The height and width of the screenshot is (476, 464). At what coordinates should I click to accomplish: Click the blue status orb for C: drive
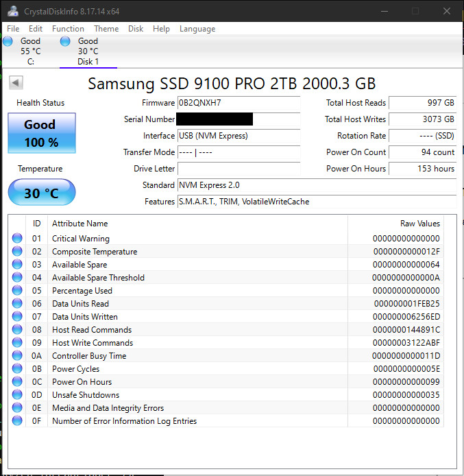[8, 41]
